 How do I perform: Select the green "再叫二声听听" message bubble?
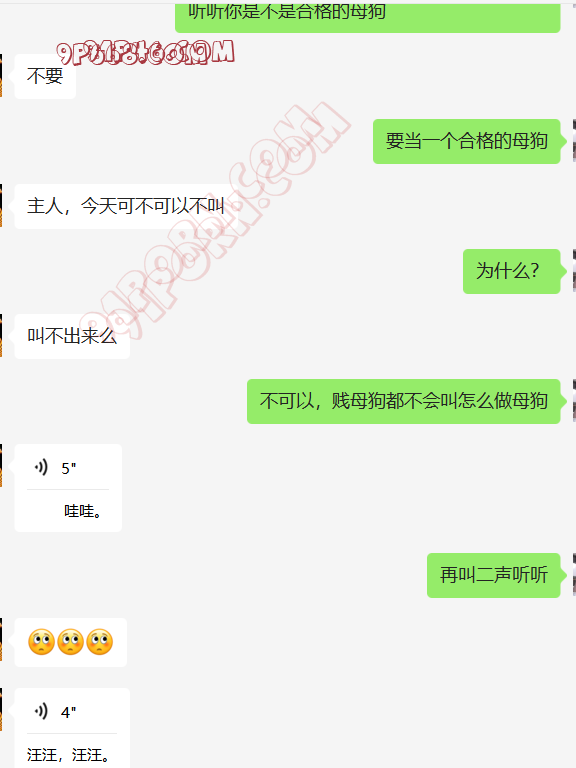pyautogui.click(x=494, y=575)
